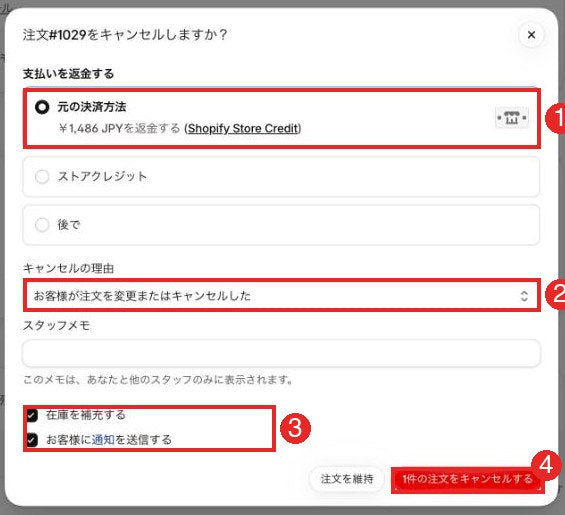Click the store credit payment icon
This screenshot has height=515, width=565.
tap(512, 117)
